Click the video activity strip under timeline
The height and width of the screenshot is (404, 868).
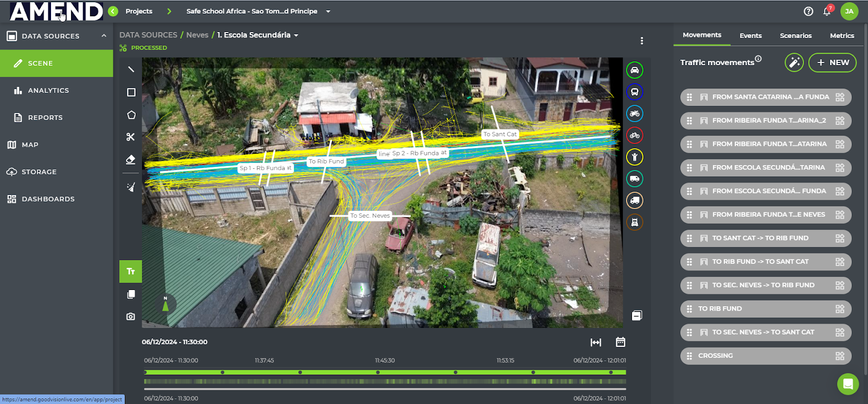pyautogui.click(x=385, y=382)
